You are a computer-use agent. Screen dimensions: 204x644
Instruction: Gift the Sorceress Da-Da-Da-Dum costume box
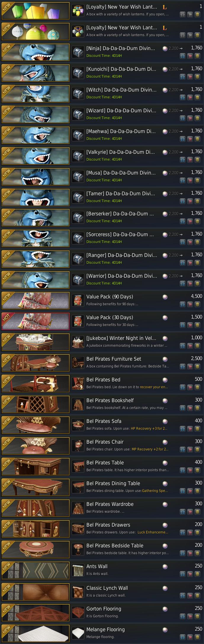183,242
